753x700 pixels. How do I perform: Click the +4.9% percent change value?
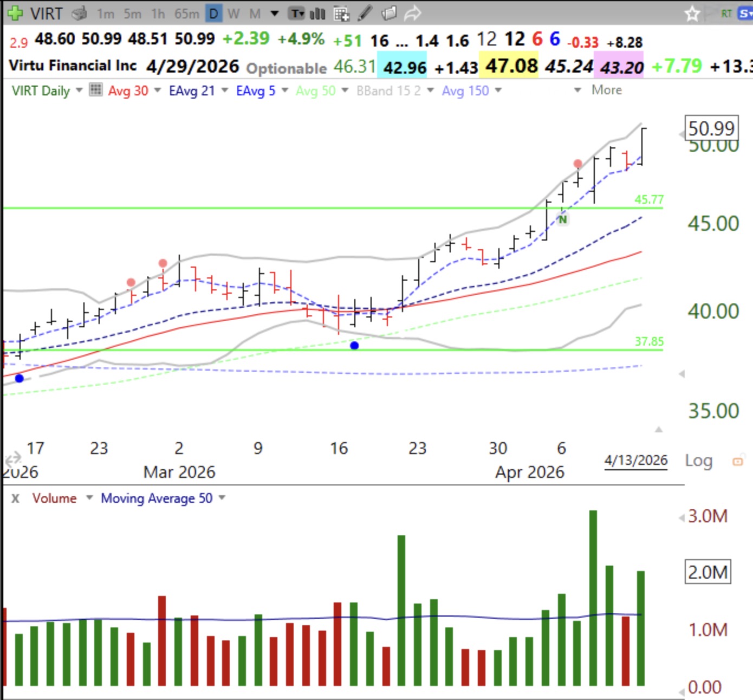(x=301, y=39)
